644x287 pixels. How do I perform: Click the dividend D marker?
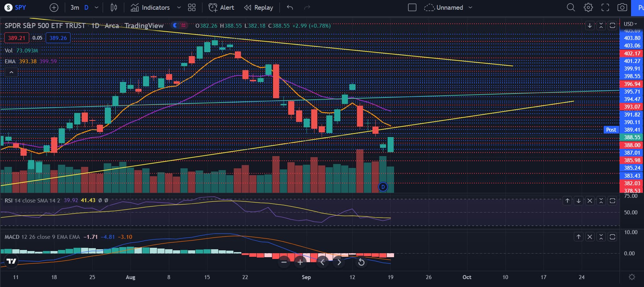click(x=383, y=187)
